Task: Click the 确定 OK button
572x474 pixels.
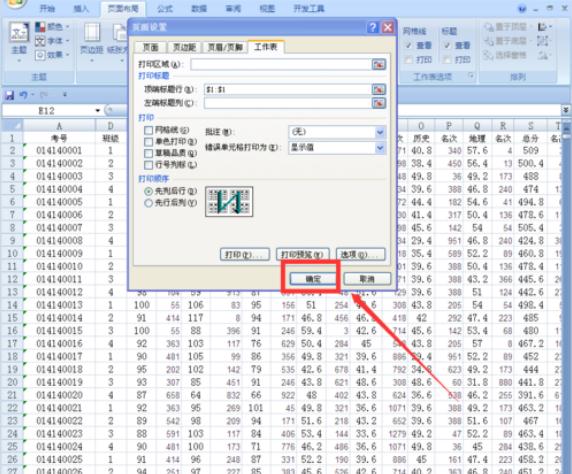Action: 313,279
